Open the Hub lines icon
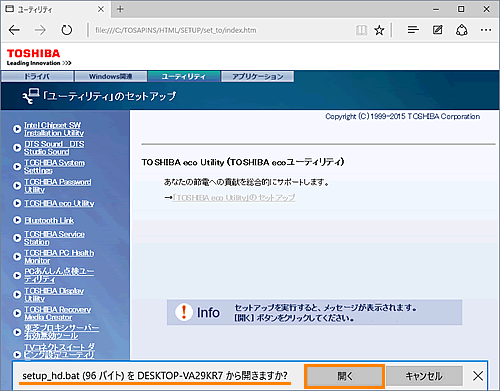This screenshot has width=500, height=391. click(x=413, y=30)
